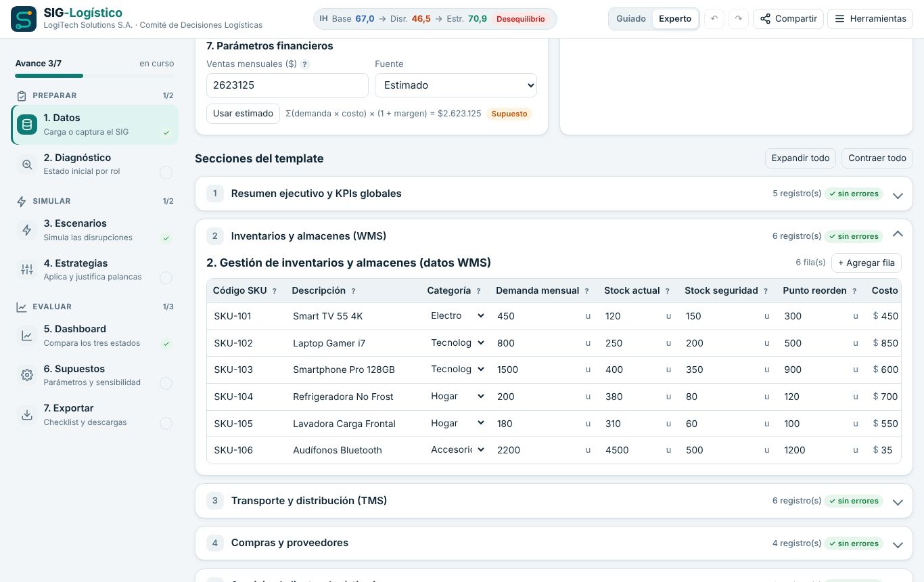Viewport: 924px width, 582px height.
Task: Click help icon beside Punto reorden header
Action: point(854,291)
